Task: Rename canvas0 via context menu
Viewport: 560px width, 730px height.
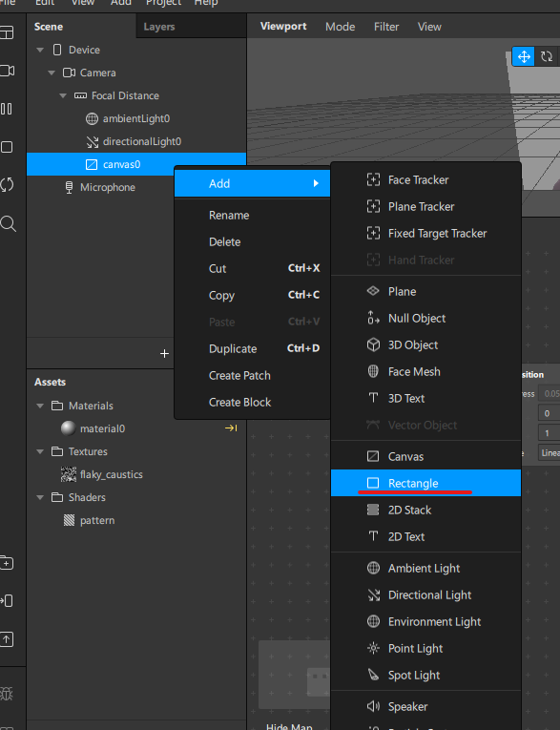Action: 252,215
